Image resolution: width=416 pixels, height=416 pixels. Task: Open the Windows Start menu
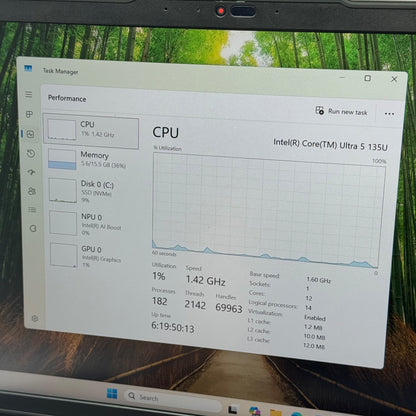tap(112, 394)
